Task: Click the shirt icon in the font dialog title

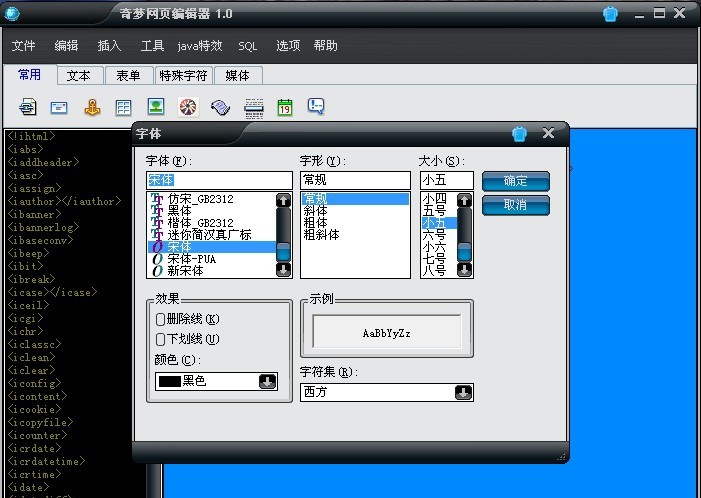Action: pos(519,134)
